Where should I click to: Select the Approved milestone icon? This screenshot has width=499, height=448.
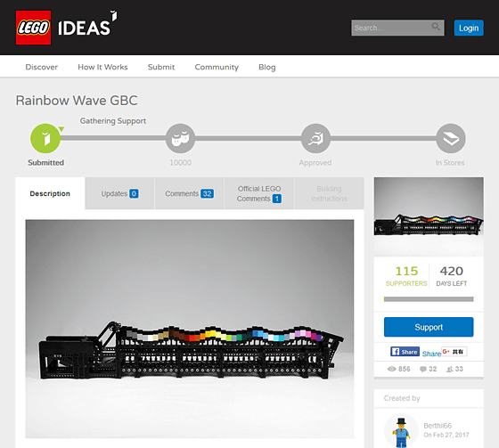pos(315,138)
